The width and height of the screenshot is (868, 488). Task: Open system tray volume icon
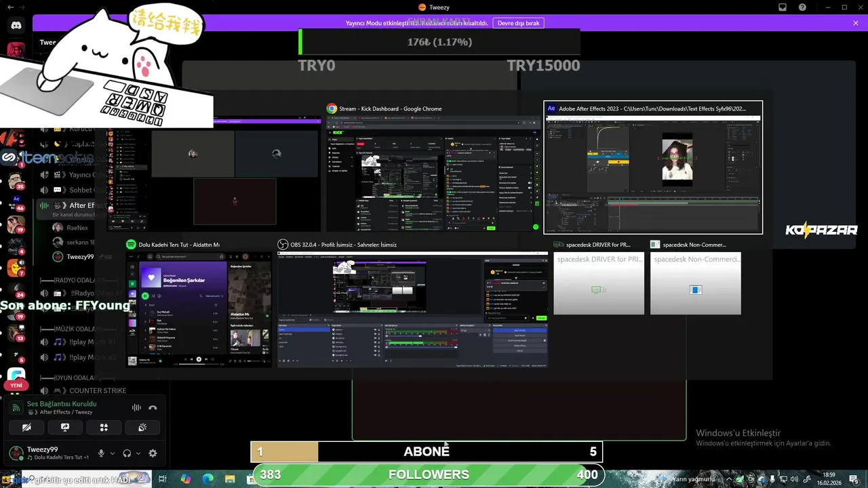[794, 479]
